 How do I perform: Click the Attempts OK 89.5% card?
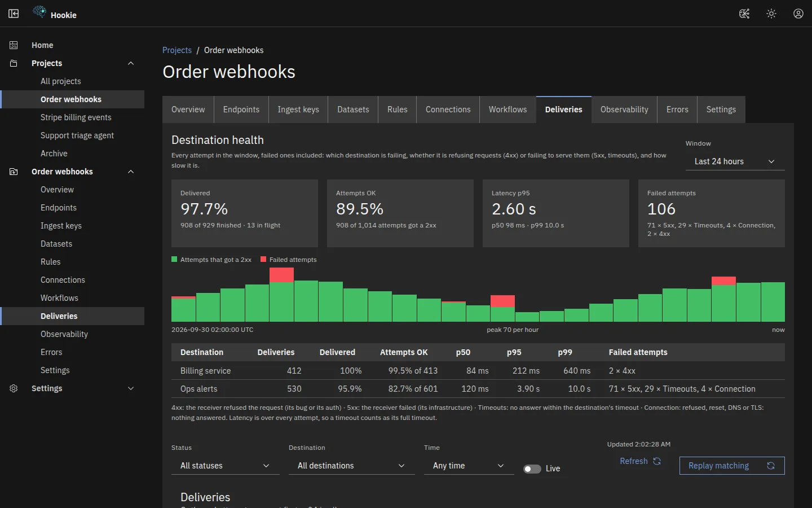[x=400, y=213]
